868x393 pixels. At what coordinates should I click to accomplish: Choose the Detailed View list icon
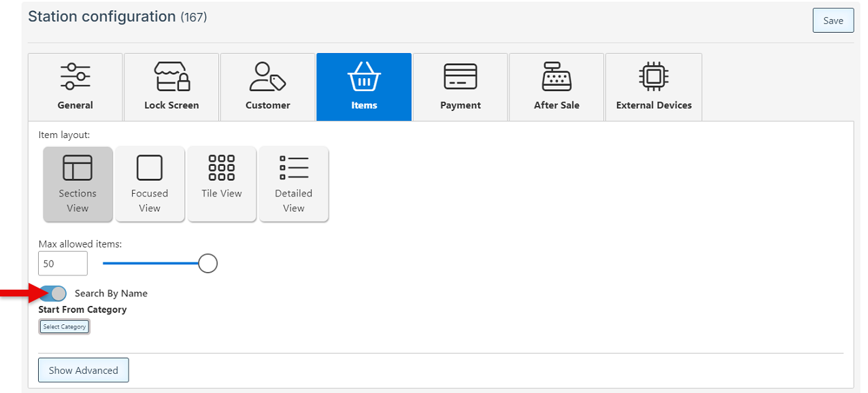click(294, 167)
